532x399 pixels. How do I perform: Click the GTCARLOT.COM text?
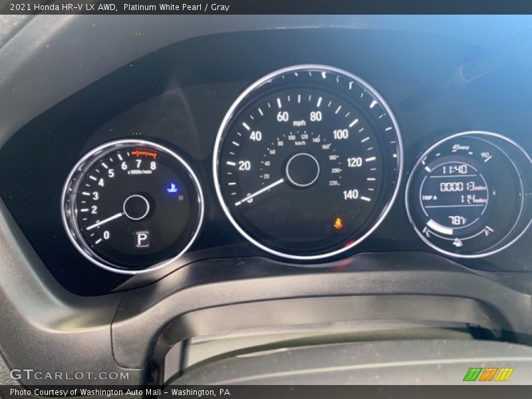pyautogui.click(x=69, y=374)
